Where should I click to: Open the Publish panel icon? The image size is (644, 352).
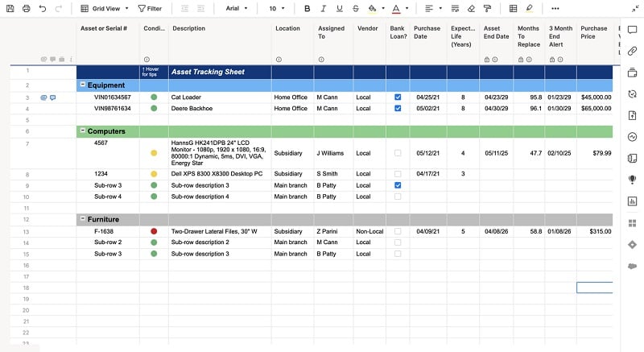tap(632, 115)
